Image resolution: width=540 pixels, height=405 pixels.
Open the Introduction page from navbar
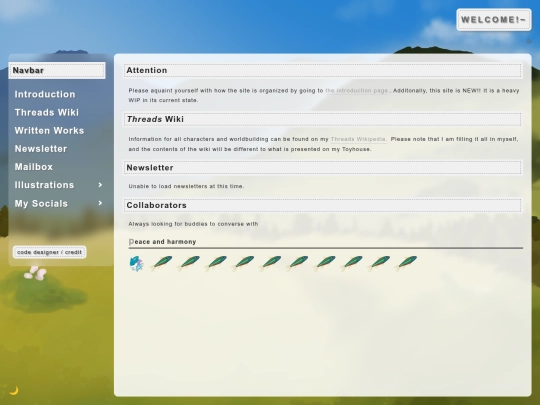pyautogui.click(x=45, y=94)
